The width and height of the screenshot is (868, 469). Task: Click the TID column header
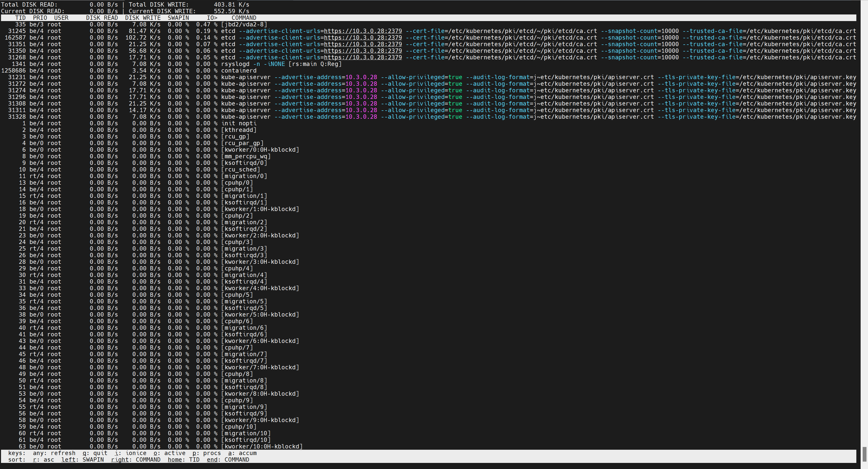[x=20, y=18]
